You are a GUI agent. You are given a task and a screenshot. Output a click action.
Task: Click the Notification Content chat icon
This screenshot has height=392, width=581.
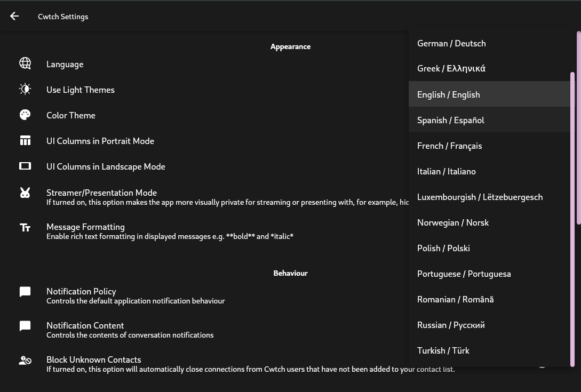coord(25,326)
